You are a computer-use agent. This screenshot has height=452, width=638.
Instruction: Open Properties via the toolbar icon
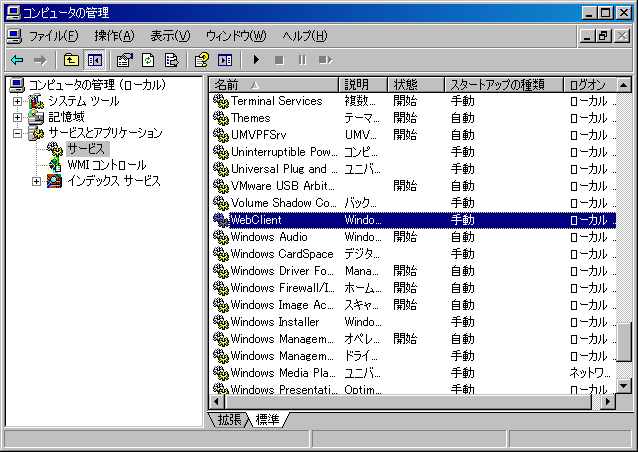click(124, 60)
